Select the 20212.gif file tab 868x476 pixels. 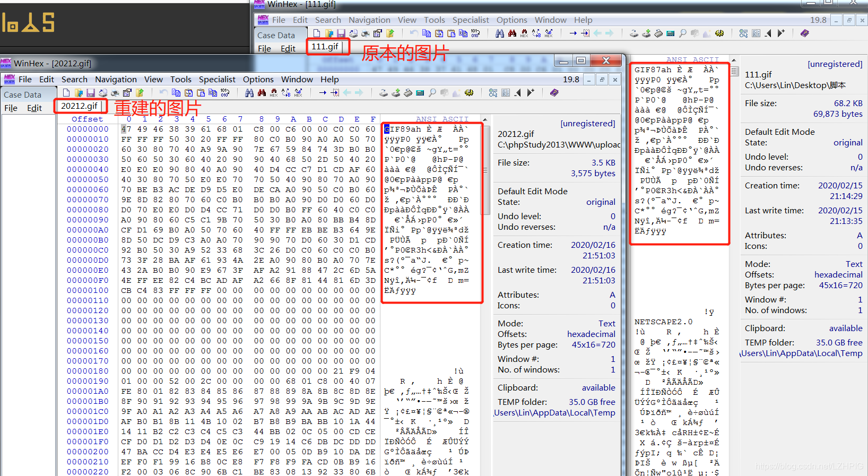coord(80,106)
